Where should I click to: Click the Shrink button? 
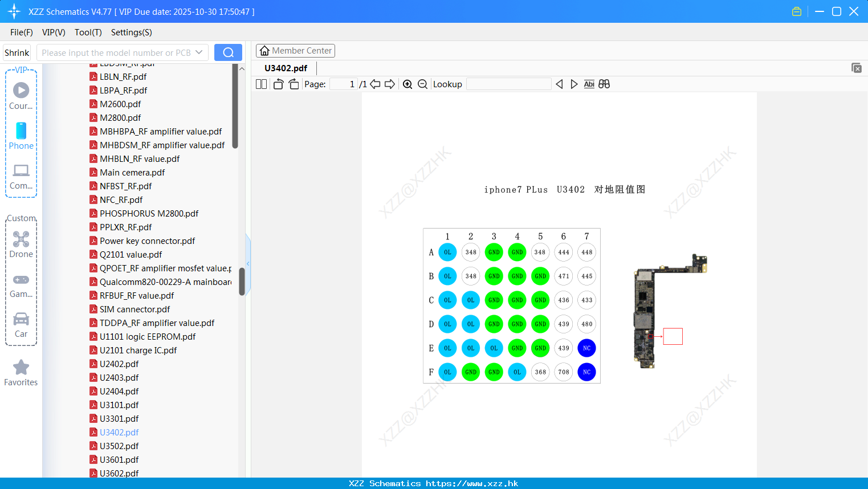17,52
